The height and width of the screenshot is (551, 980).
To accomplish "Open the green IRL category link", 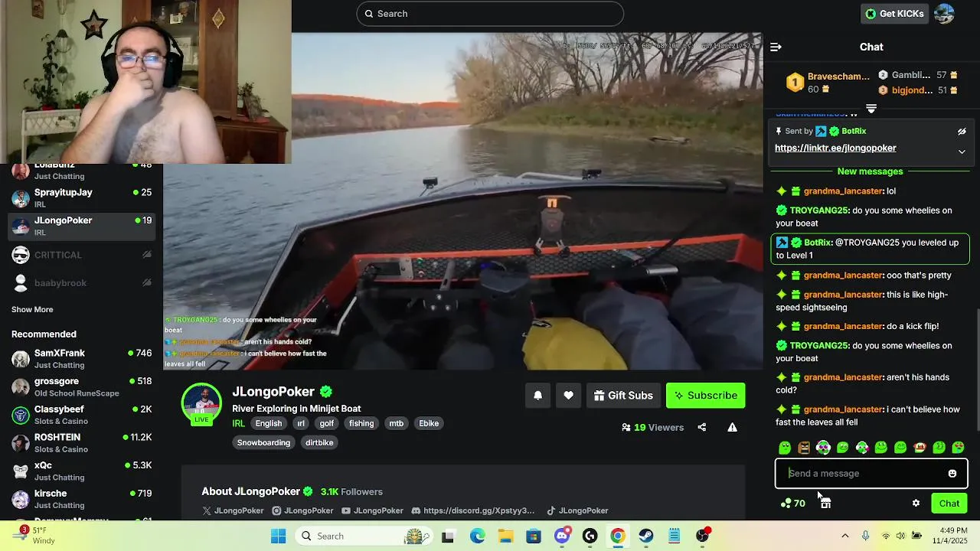I will [238, 423].
